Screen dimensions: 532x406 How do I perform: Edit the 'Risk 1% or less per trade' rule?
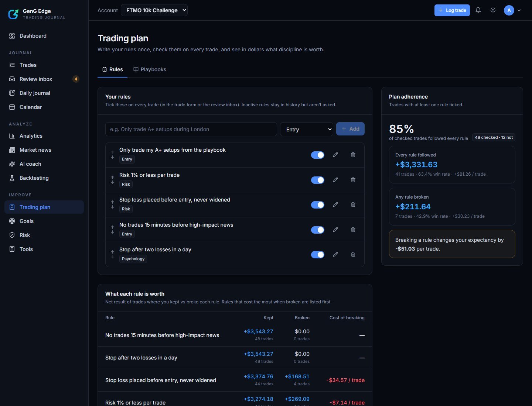coord(335,180)
